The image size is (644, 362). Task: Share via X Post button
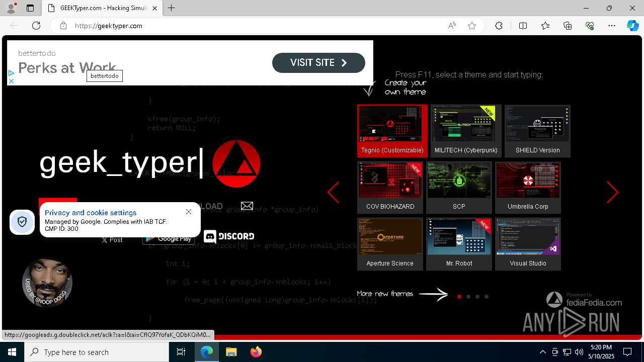click(112, 240)
